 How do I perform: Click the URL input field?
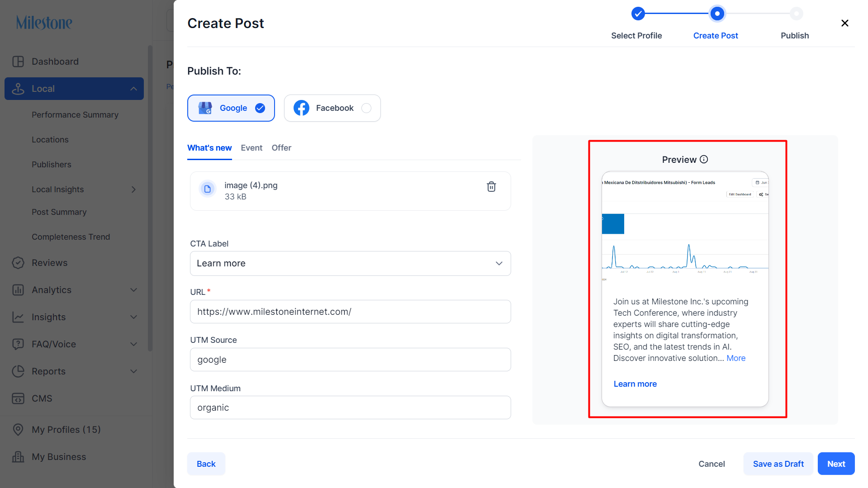pos(351,312)
